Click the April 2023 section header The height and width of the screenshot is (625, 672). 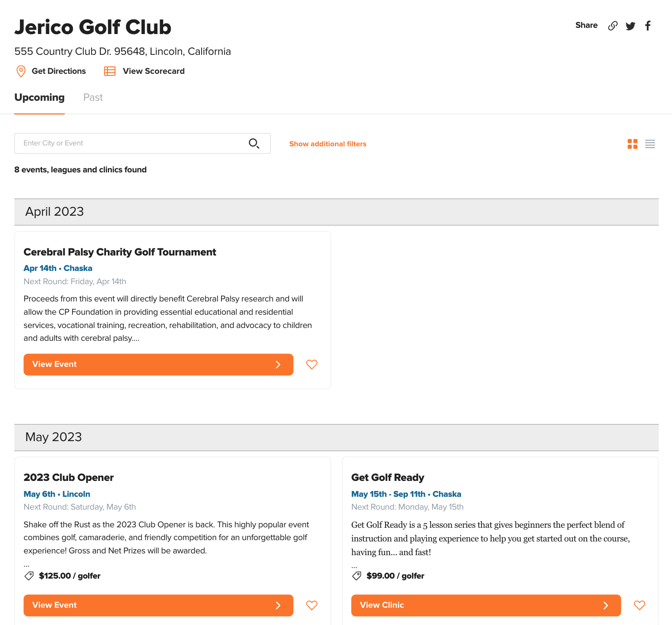(x=336, y=212)
